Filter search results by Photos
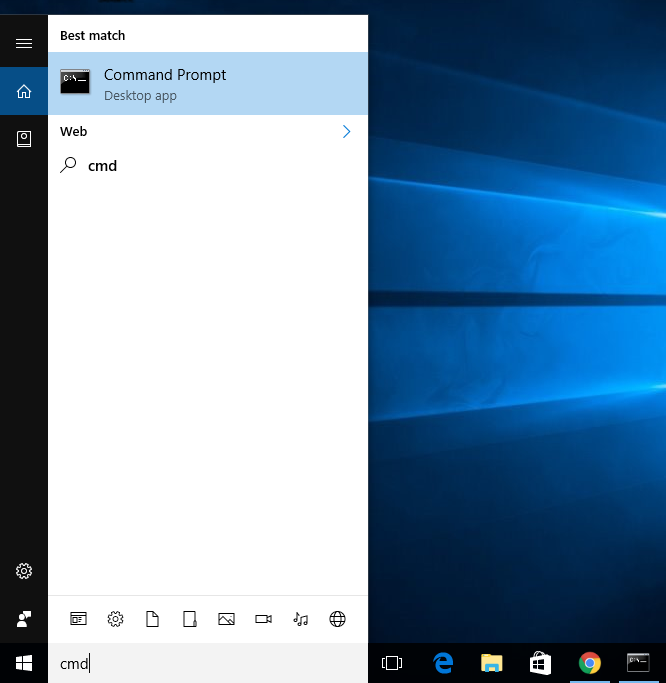The width and height of the screenshot is (666, 683). [226, 619]
